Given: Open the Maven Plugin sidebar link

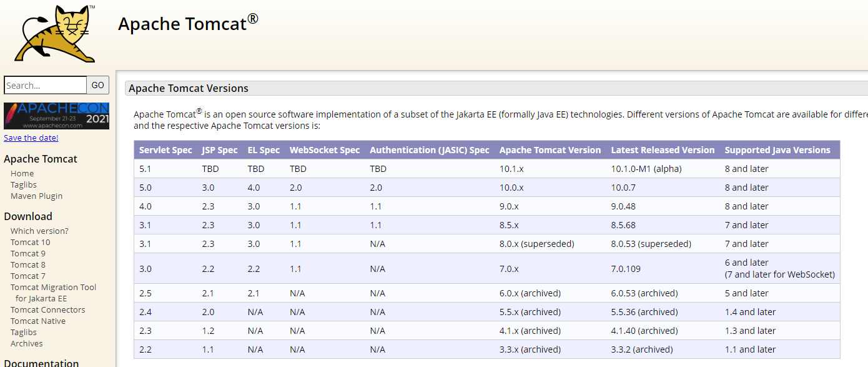Looking at the screenshot, I should (36, 196).
